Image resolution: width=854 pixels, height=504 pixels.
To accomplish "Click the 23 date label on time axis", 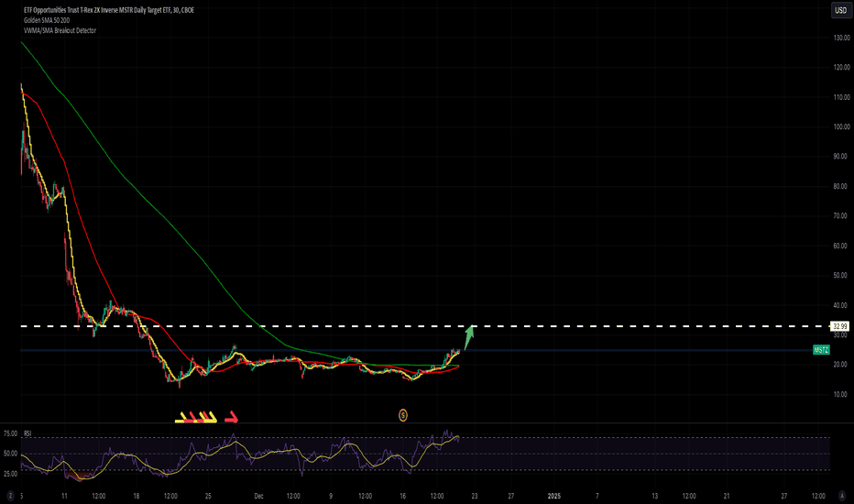I will click(x=475, y=496).
